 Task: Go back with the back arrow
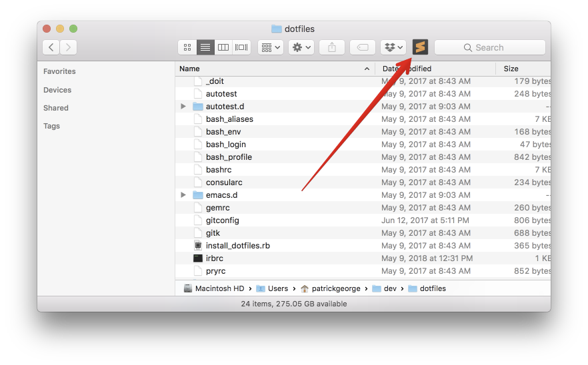51,47
